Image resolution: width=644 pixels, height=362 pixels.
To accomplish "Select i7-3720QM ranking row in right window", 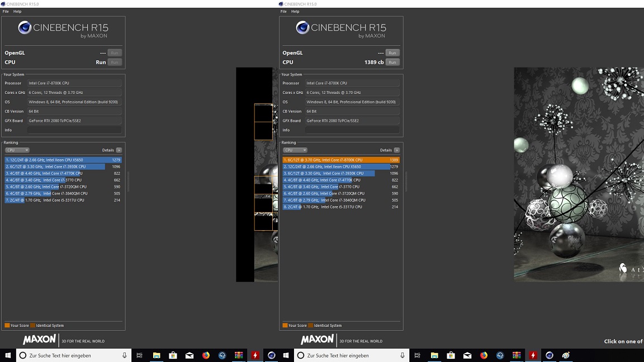I will 342,193.
